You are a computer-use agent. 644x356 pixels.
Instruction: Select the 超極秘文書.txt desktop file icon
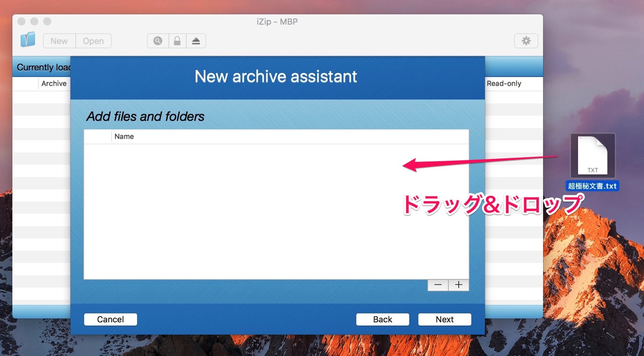pos(593,156)
